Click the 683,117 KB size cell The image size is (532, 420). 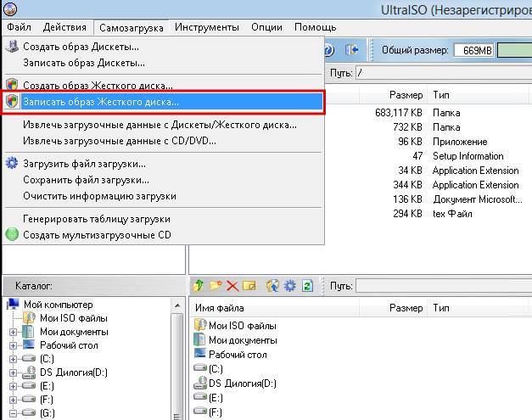398,113
